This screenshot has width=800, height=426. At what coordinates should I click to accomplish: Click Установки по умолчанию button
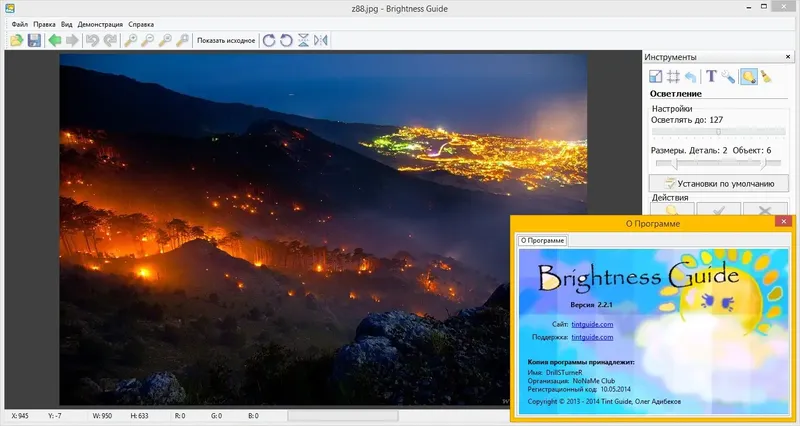click(719, 183)
